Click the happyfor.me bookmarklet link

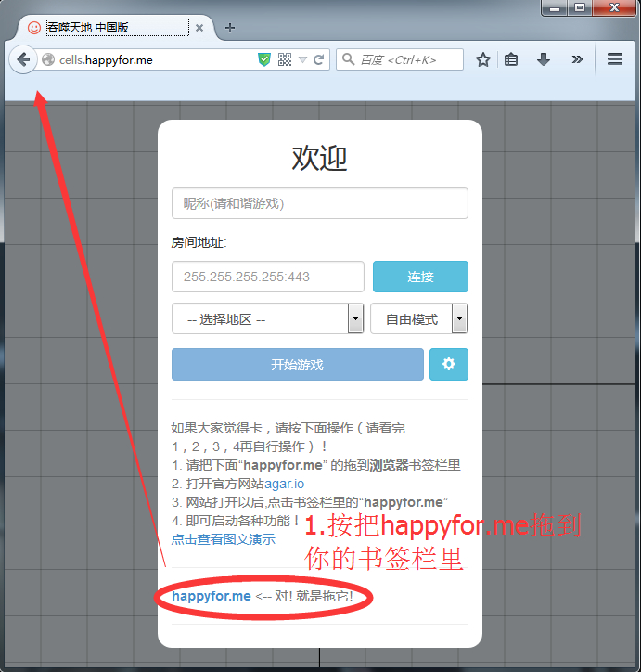click(x=212, y=596)
